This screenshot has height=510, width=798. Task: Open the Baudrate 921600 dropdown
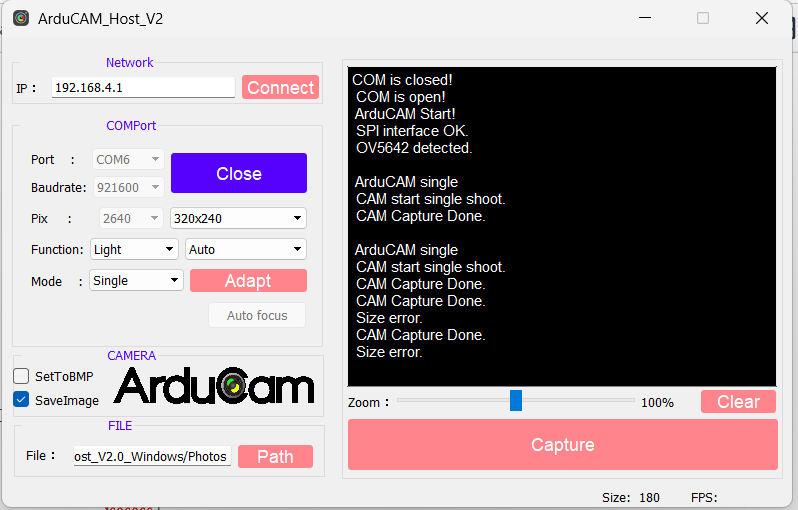[128, 187]
